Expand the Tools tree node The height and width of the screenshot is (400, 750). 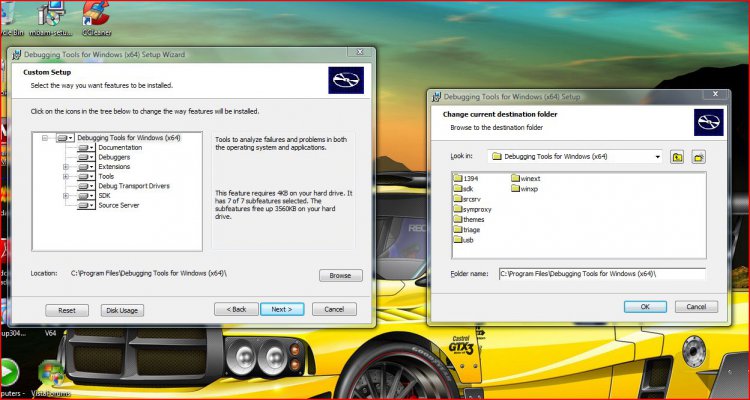pos(66,177)
